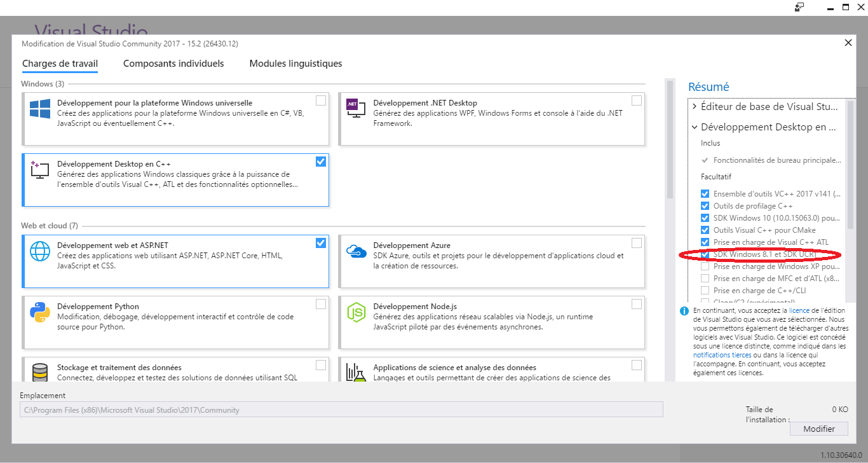Enable the Développement Python checkbox
Viewport: 868px width, 463px height.
(321, 304)
